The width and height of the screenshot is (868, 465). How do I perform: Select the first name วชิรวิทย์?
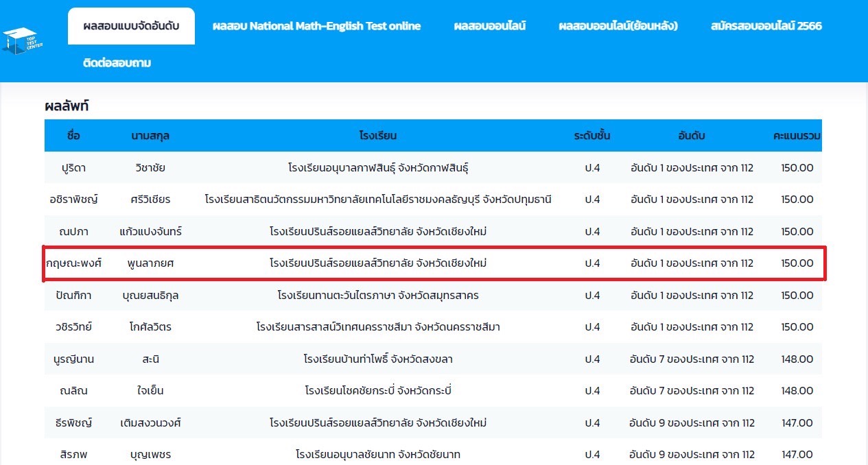pyautogui.click(x=73, y=326)
